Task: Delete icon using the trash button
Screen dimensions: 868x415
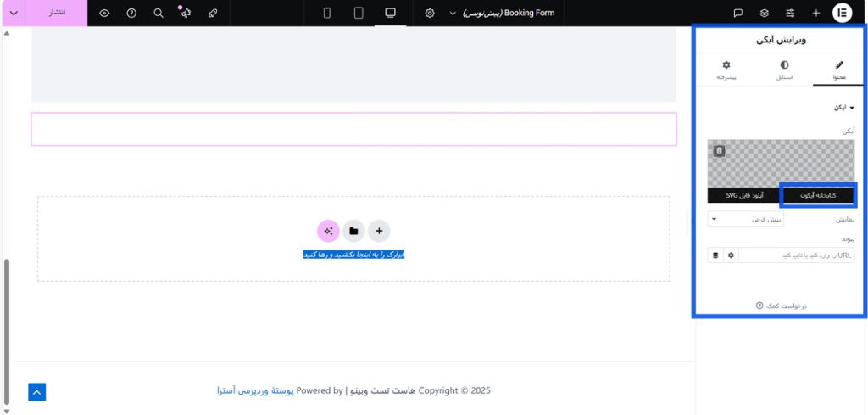Action: click(x=719, y=151)
